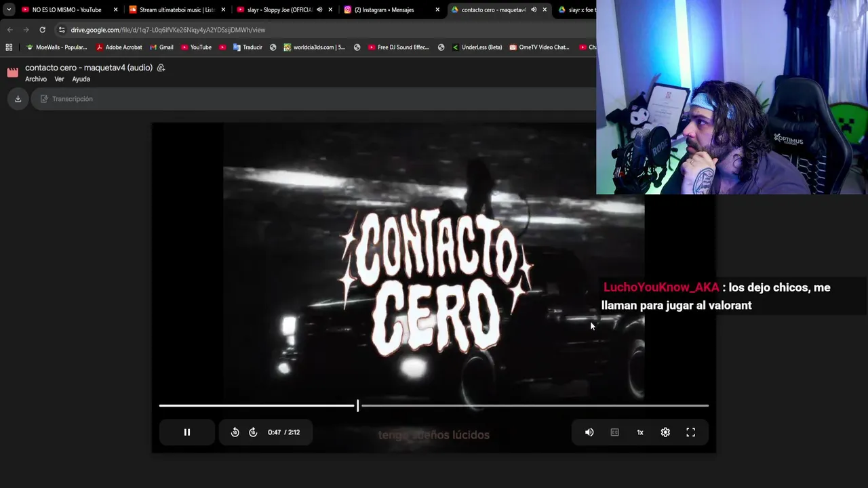Open the tab search dropdown arrow
This screenshot has height=488, width=868.
8,10
